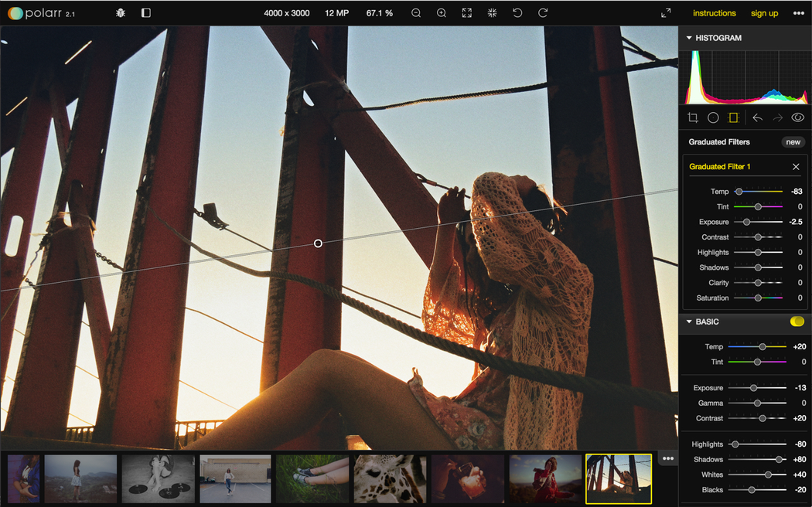This screenshot has width=812, height=507.
Task: Select the Crop tool
Action: tap(693, 117)
